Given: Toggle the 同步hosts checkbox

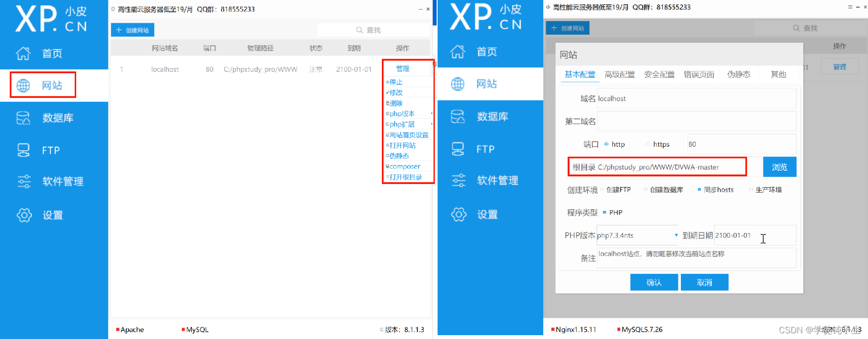Looking at the screenshot, I should click(699, 190).
